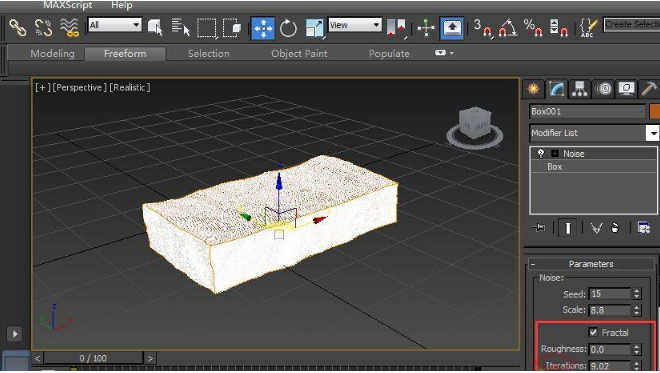Viewport: 660px width, 373px height.
Task: Open the selection filter All dropdown
Action: point(114,25)
